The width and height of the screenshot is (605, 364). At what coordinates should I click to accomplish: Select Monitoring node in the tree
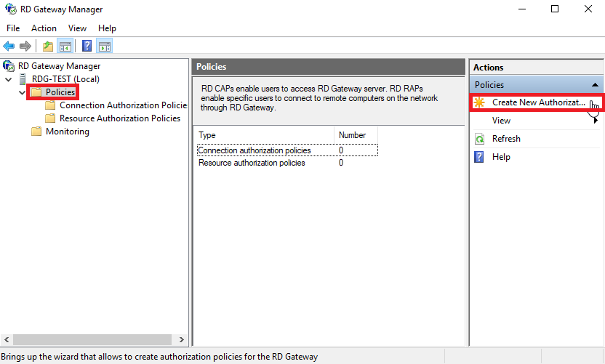(68, 132)
